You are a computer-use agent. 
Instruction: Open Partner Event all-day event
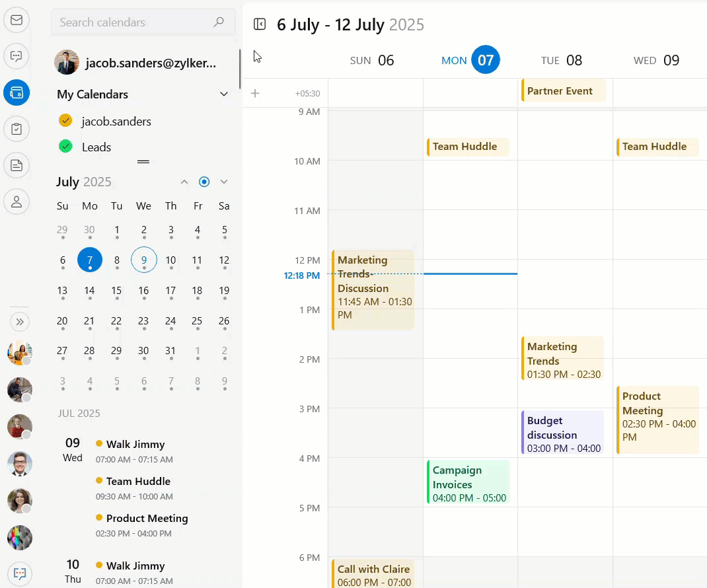pos(563,91)
